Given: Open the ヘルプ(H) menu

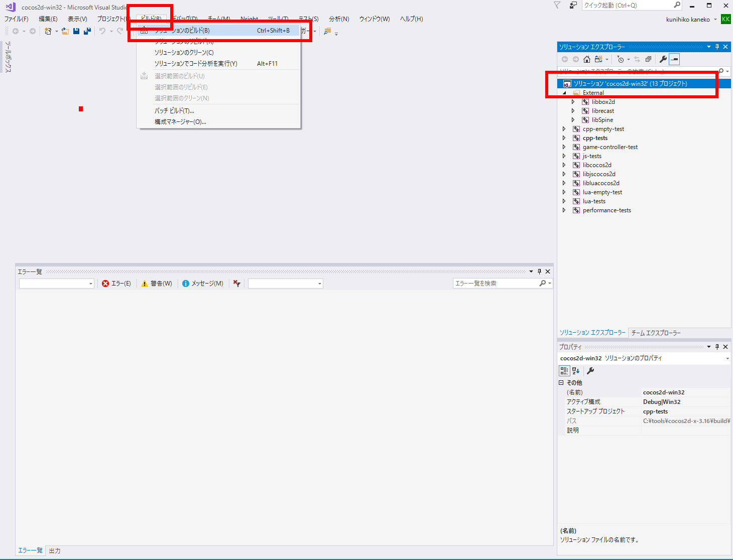Looking at the screenshot, I should click(x=412, y=19).
